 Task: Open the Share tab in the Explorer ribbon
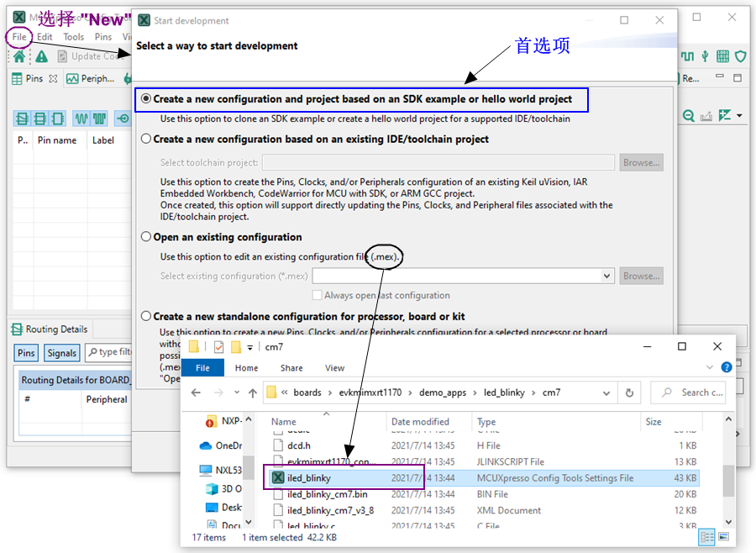click(x=291, y=368)
